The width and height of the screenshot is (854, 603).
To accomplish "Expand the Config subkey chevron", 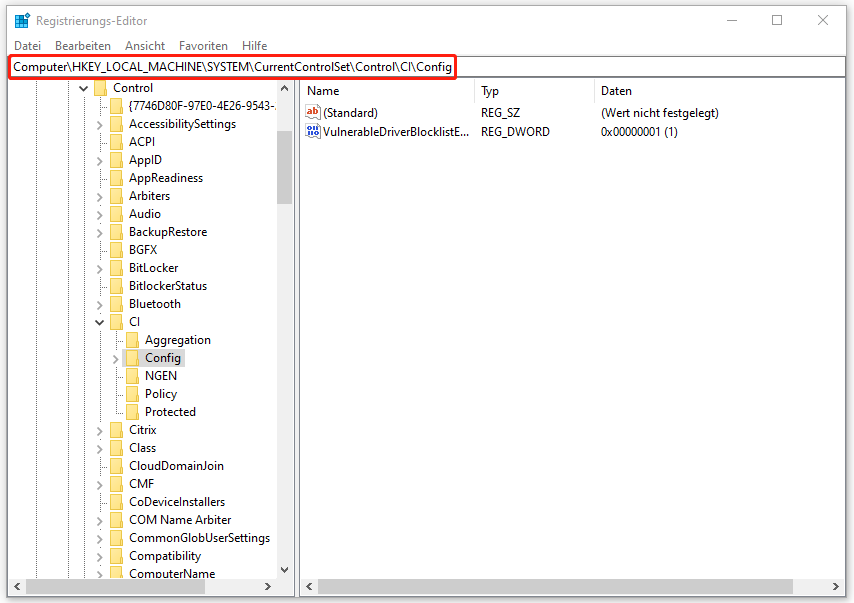I will click(115, 358).
